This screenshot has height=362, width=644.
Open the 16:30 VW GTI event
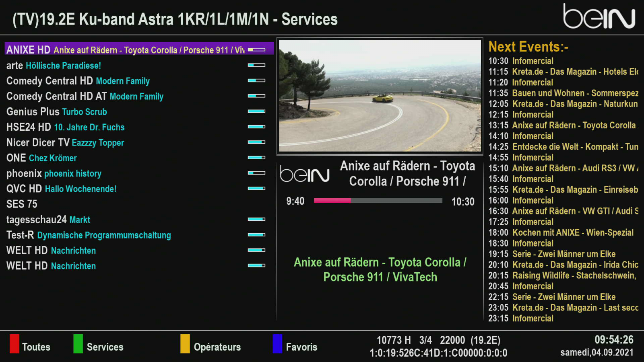click(563, 211)
